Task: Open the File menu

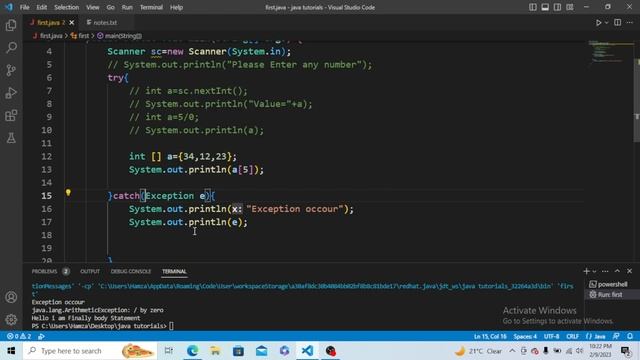Action: 24,7
